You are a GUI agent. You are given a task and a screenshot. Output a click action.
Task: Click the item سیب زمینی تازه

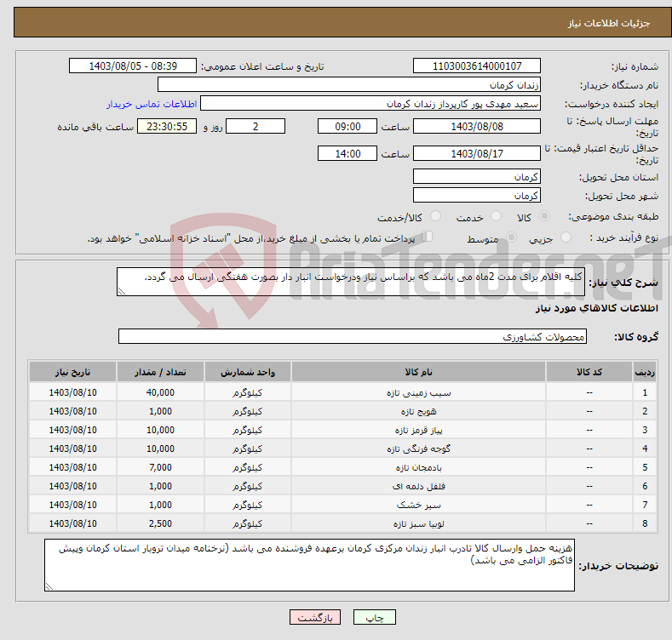click(x=418, y=393)
